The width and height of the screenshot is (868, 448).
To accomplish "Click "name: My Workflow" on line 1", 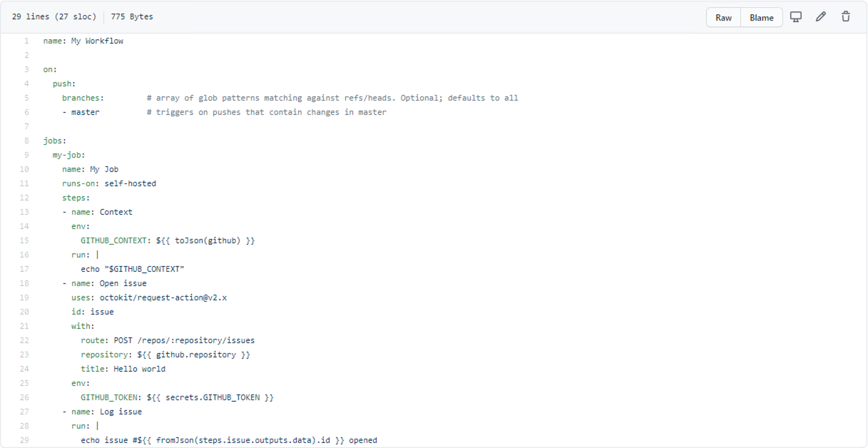I will pyautogui.click(x=83, y=41).
